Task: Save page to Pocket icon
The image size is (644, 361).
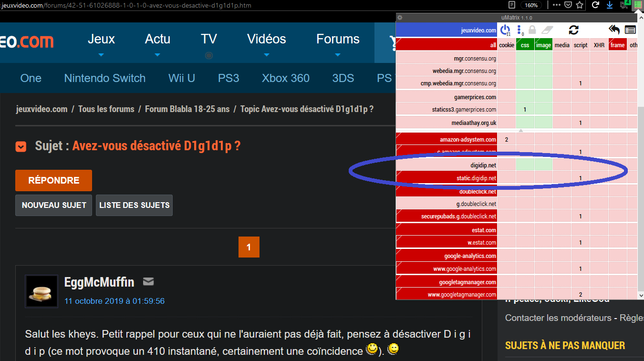Action: pos(568,5)
